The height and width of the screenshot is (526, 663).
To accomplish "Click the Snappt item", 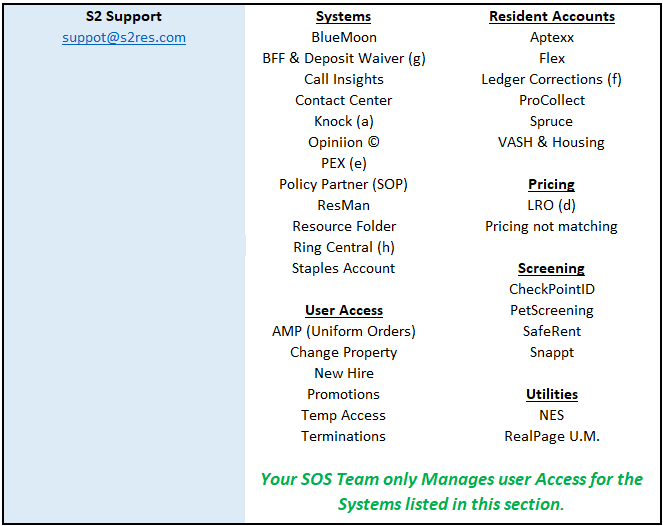I will (552, 352).
